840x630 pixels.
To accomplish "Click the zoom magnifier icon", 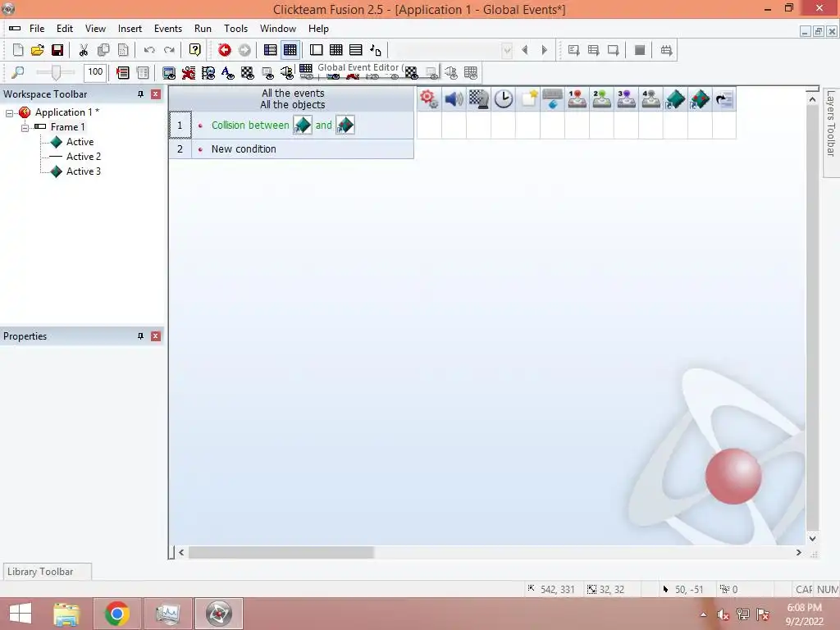I will click(18, 72).
